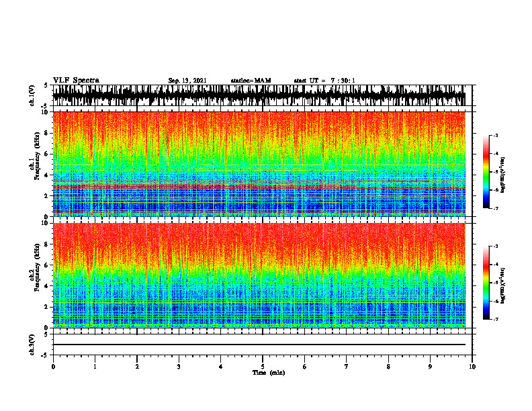532x411 pixels.
Task: Click the time axis tick label '8'
Action: [388, 367]
